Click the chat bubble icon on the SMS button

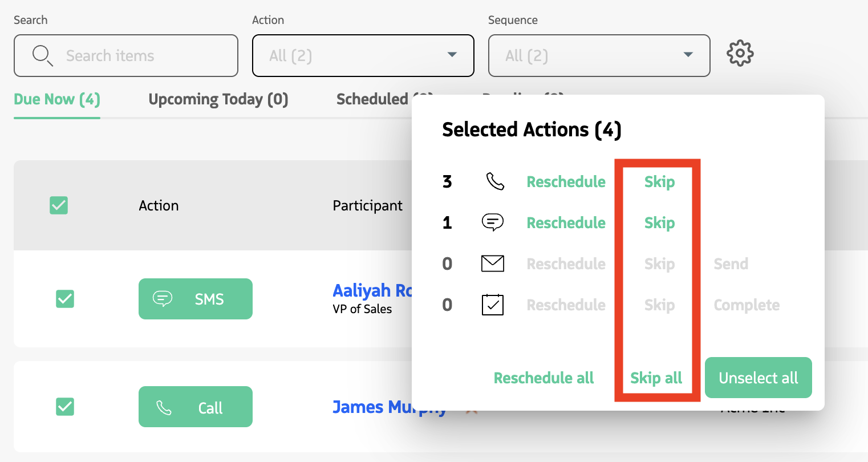coord(163,298)
